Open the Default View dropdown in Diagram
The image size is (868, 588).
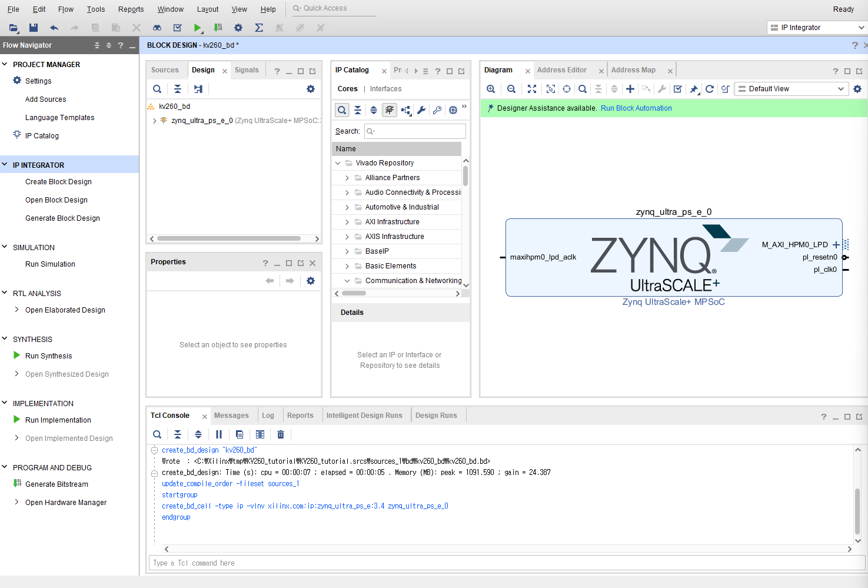792,89
